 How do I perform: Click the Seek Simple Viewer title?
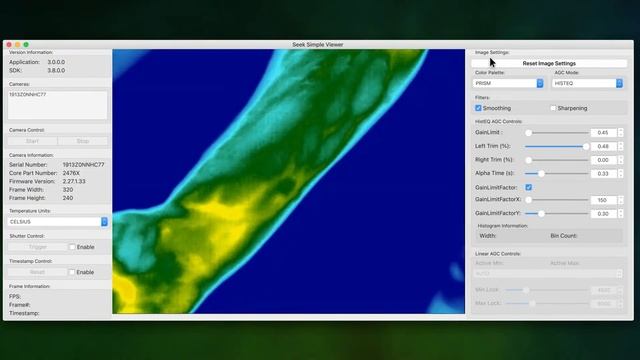click(318, 44)
